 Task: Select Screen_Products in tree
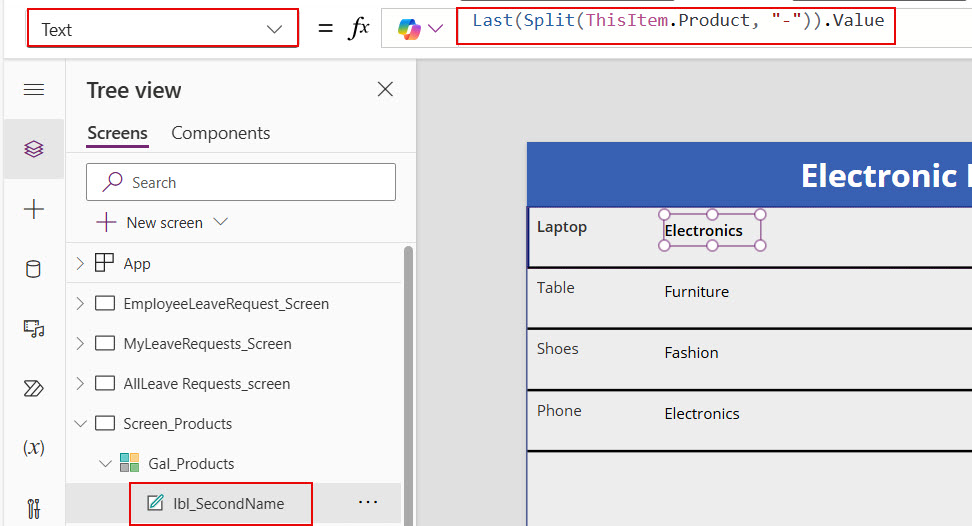[177, 424]
